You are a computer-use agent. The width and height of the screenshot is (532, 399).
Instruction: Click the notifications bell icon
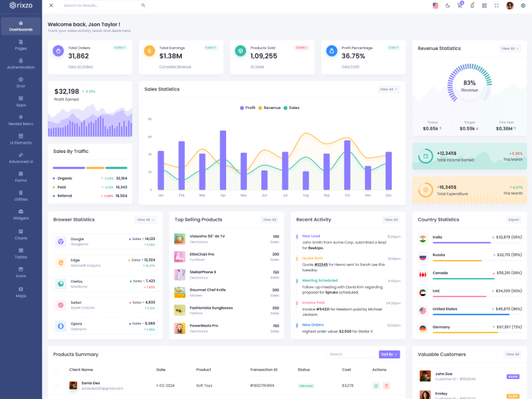(472, 5)
